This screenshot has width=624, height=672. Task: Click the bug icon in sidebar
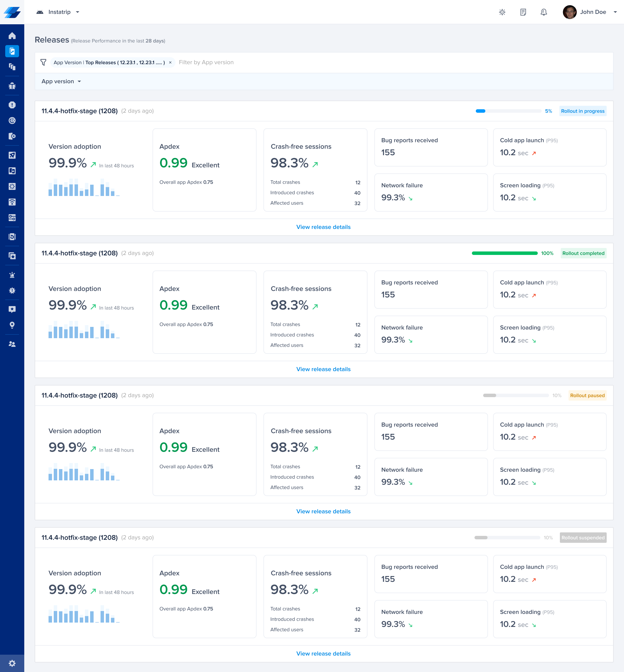tap(12, 86)
